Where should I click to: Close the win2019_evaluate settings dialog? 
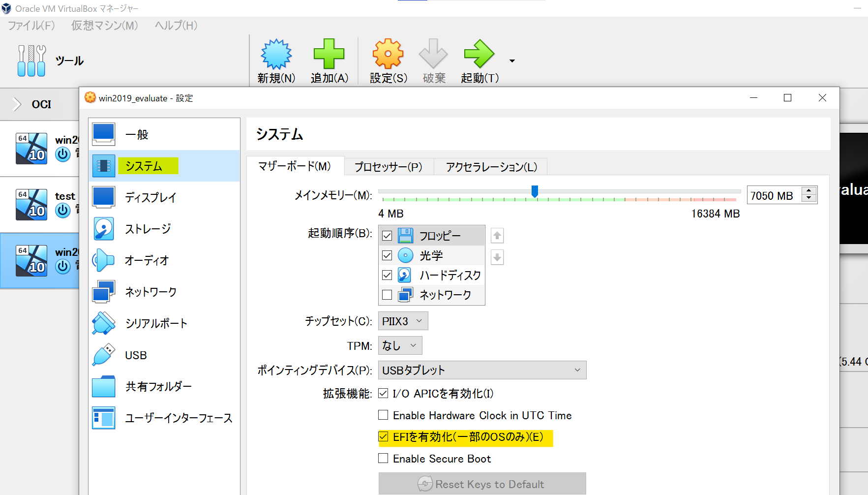coord(822,98)
